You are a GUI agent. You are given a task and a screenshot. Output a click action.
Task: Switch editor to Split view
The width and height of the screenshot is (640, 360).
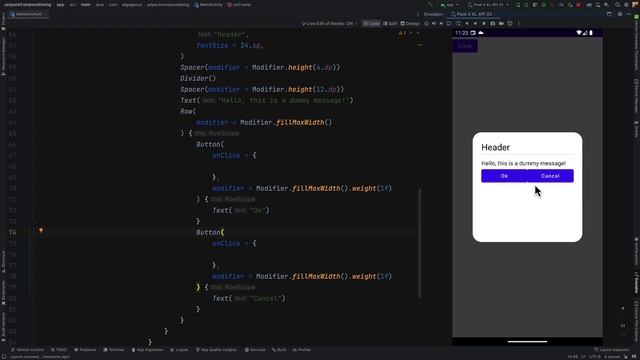tap(390, 24)
